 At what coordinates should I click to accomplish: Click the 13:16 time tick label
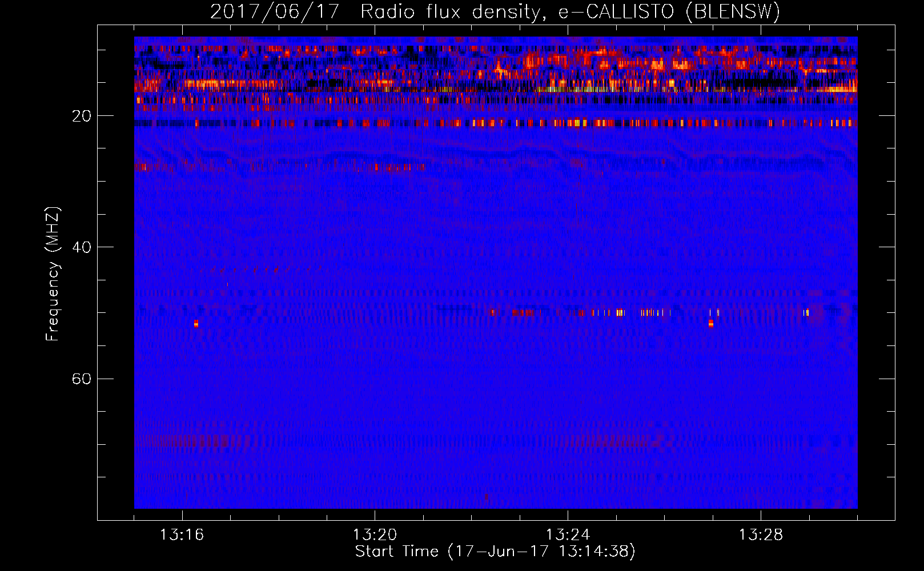182,535
